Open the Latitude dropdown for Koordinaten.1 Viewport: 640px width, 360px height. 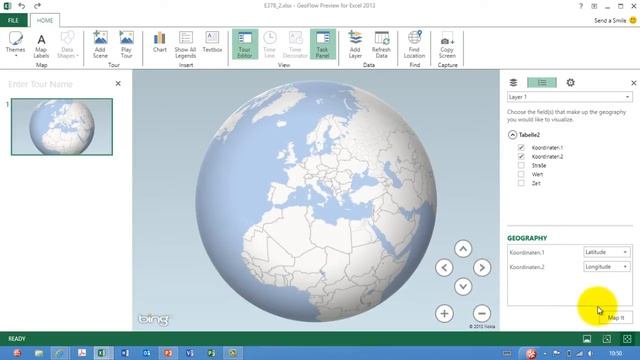point(607,252)
